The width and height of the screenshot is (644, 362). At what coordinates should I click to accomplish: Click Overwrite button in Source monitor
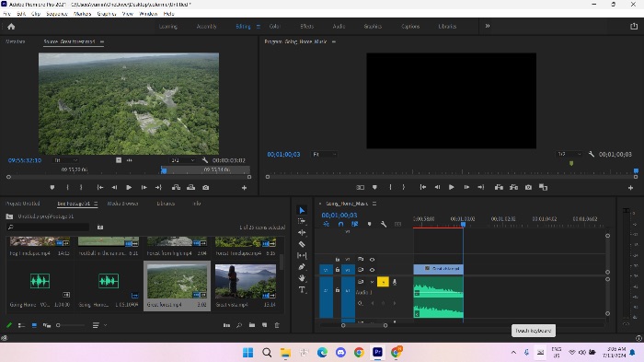coord(191,187)
